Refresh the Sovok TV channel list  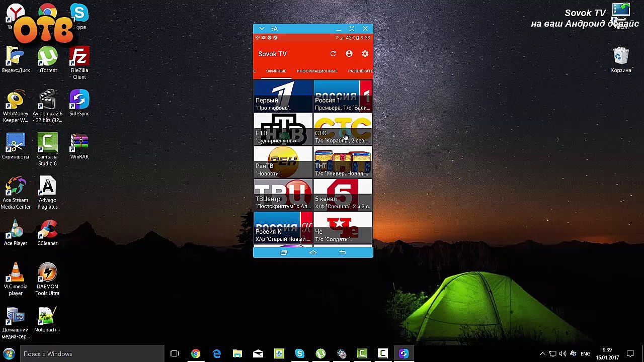point(333,54)
